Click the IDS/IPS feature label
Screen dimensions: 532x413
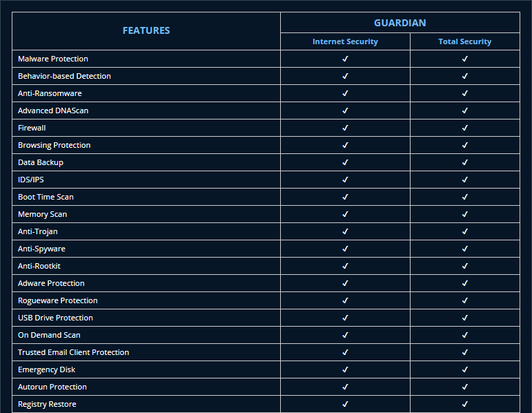click(x=31, y=180)
